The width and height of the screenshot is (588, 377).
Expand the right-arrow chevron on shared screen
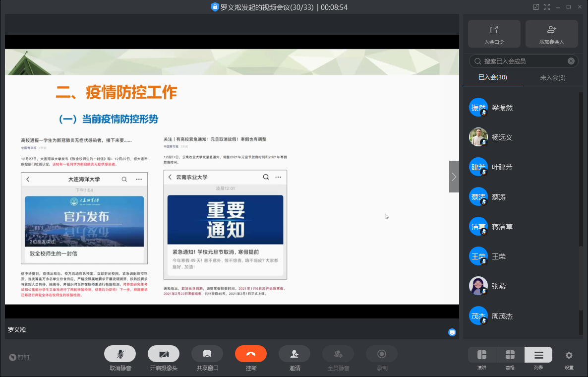tap(454, 177)
